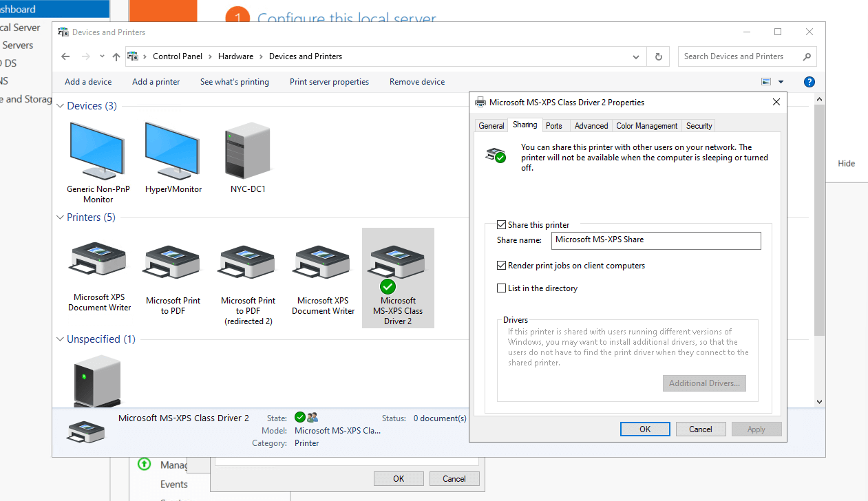This screenshot has height=501, width=868.
Task: Click the search magnifier icon
Action: coord(807,56)
